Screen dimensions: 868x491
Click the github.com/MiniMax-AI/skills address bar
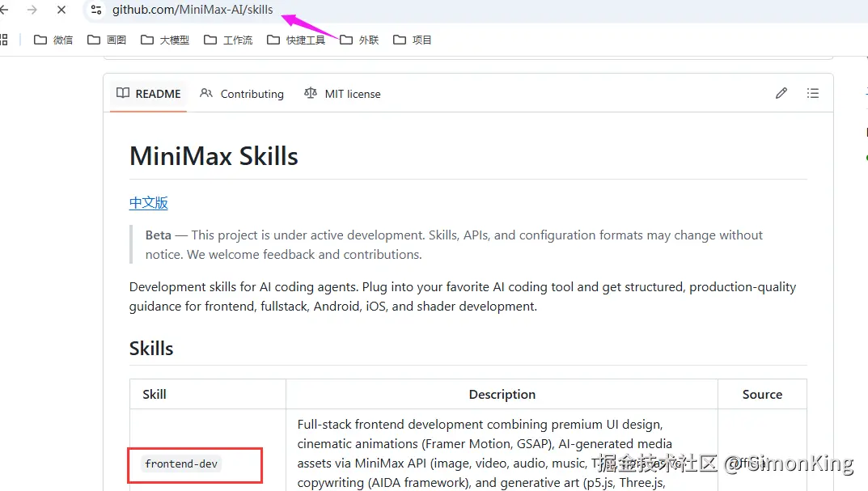click(x=193, y=10)
